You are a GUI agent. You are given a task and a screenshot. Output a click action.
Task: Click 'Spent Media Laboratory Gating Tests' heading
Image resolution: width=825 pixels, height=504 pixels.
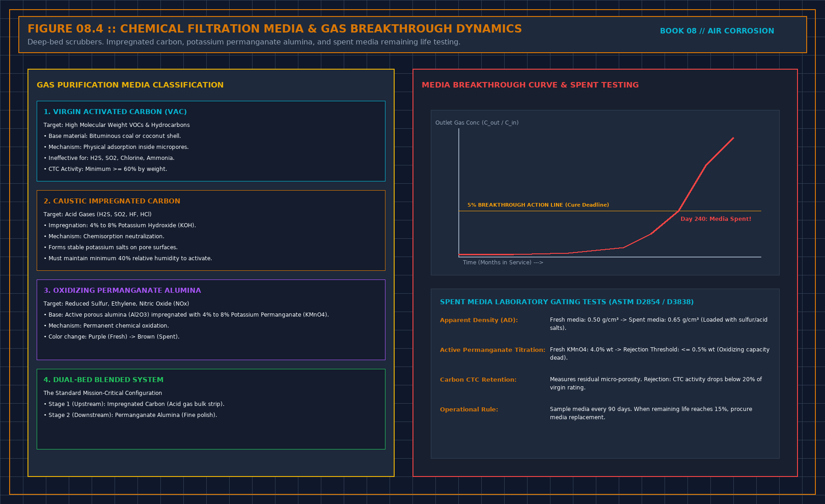click(567, 302)
